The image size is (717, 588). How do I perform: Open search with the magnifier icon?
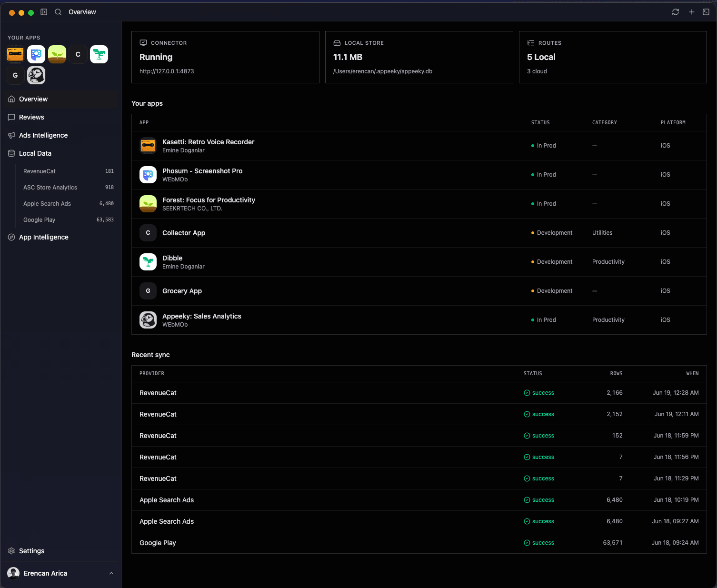pos(58,12)
